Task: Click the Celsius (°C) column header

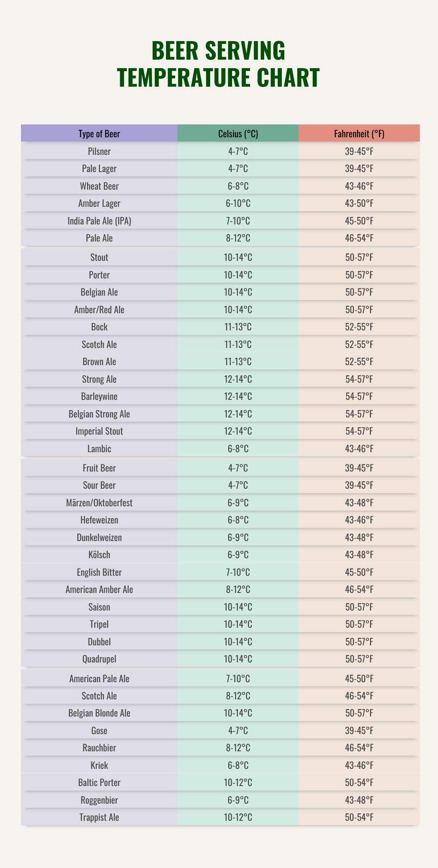Action: [238, 134]
